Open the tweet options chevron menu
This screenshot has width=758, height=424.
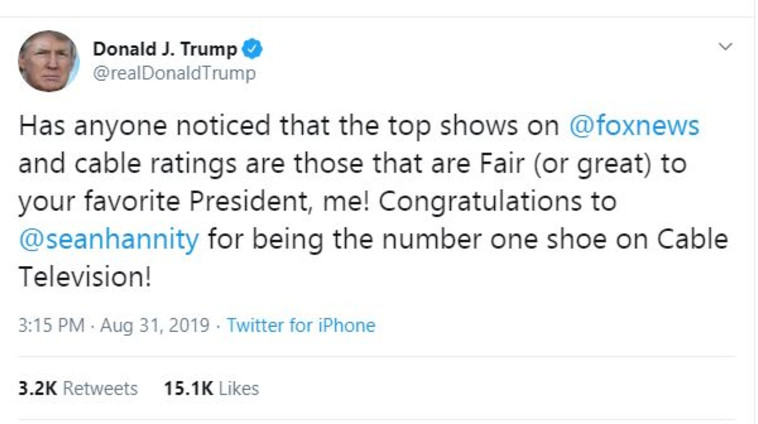726,47
